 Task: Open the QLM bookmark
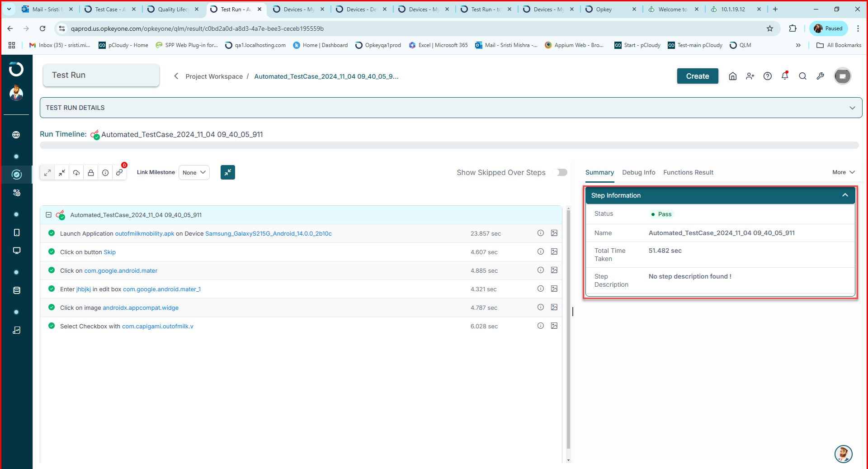point(741,45)
